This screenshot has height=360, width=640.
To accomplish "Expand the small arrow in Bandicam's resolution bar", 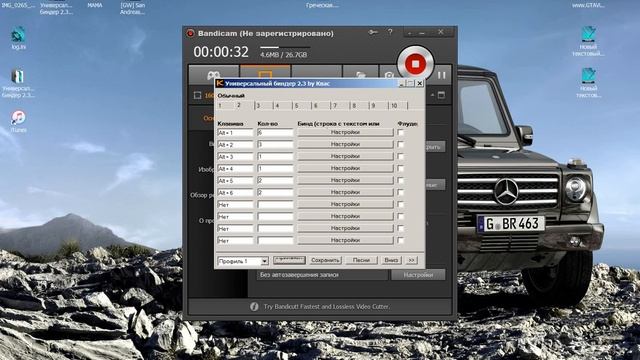I will click(432, 95).
